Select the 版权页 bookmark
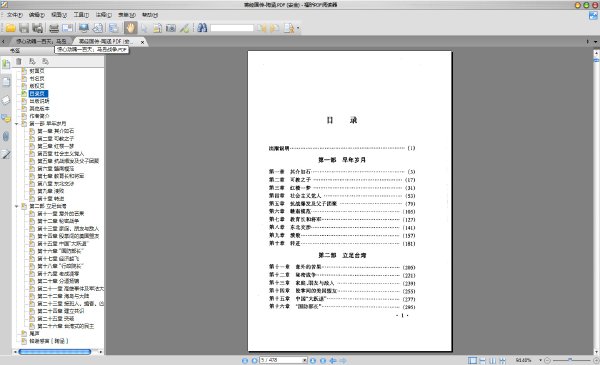This screenshot has width=600, height=365. (37, 86)
